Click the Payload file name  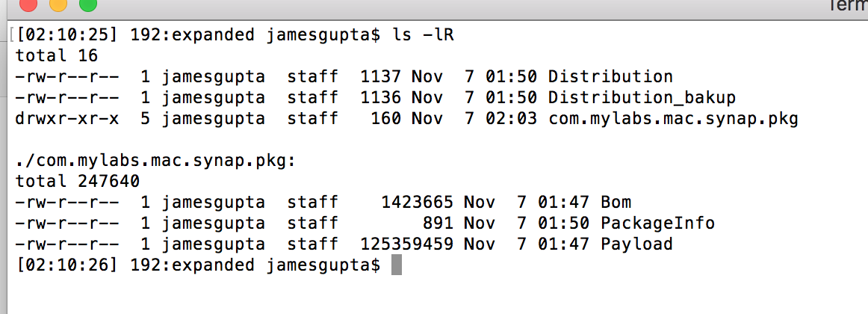tap(636, 244)
